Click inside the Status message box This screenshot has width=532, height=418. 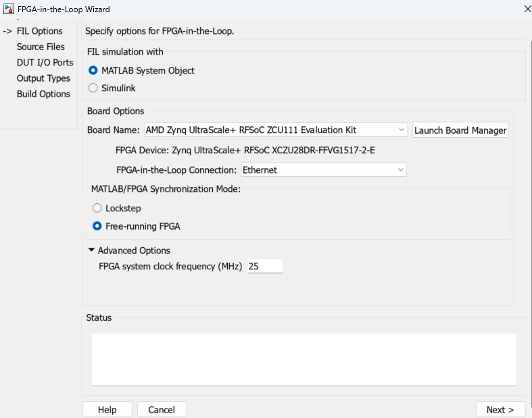[x=304, y=359]
